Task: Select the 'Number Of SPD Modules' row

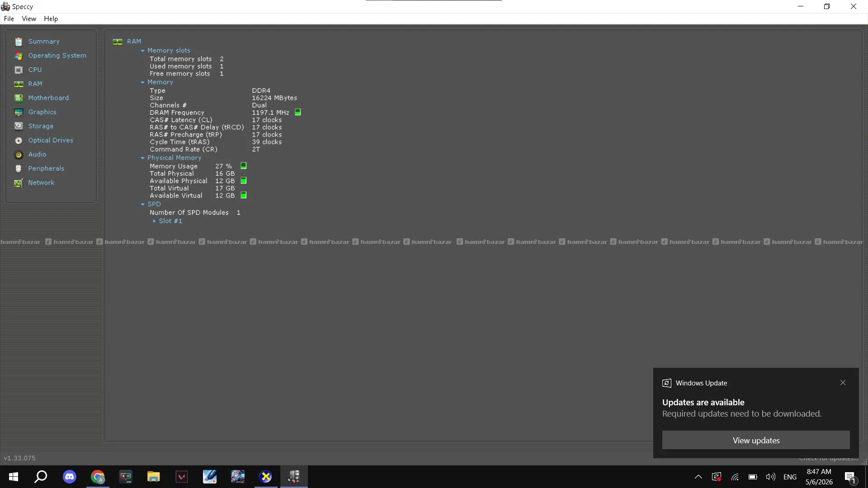Action: click(195, 212)
